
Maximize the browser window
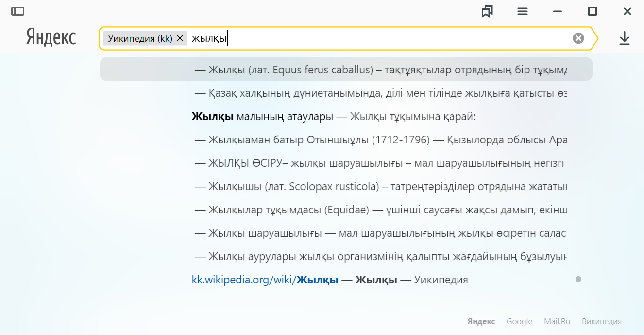593,11
